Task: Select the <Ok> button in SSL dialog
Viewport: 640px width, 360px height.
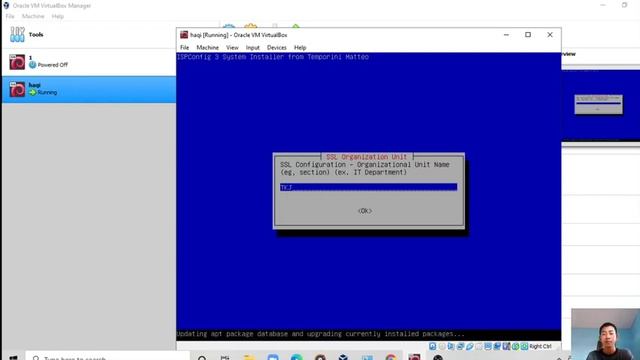Action: point(365,211)
